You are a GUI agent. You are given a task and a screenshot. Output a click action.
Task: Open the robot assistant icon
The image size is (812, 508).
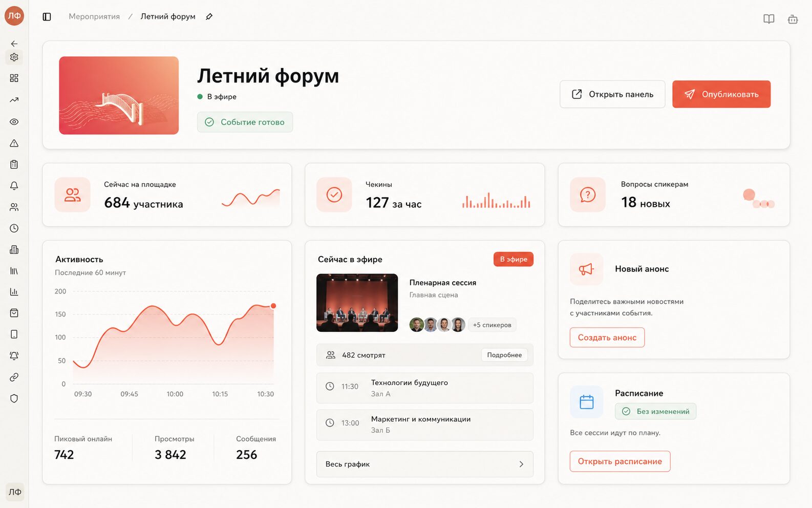793,19
